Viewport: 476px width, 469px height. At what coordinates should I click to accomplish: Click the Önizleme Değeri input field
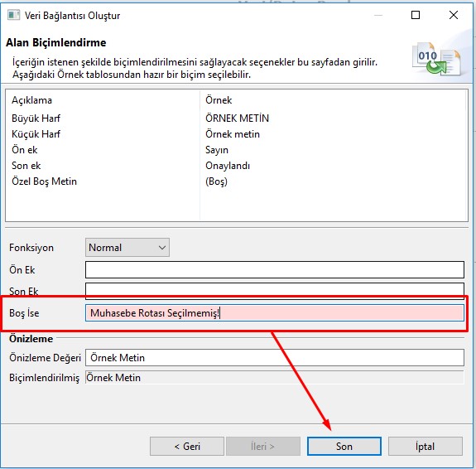pos(275,357)
